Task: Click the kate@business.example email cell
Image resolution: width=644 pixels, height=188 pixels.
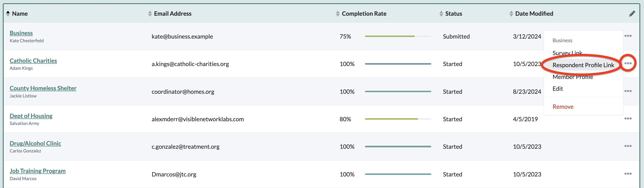Action: coord(182,36)
